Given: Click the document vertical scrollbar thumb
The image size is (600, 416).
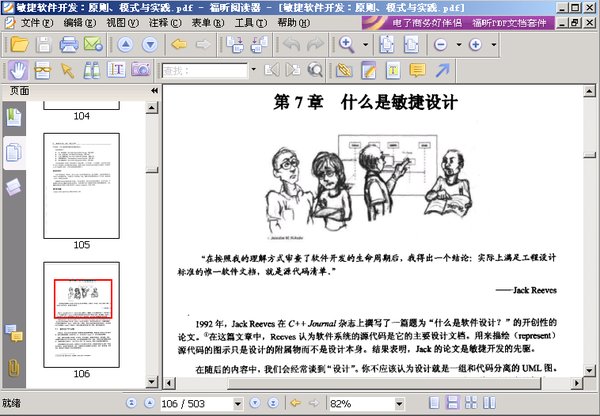Looking at the screenshot, I should (x=589, y=155).
